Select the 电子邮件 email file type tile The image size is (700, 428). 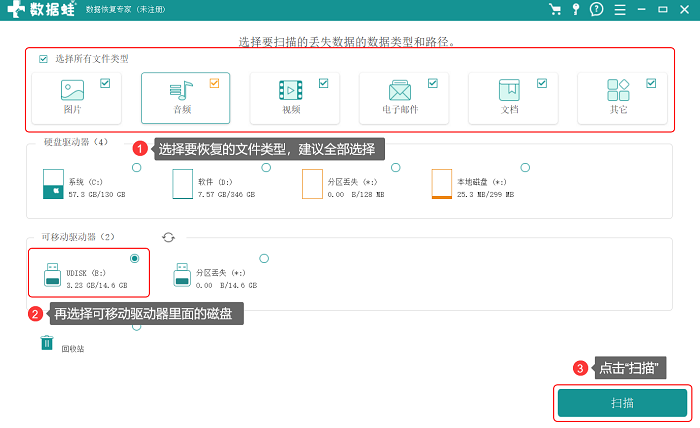pyautogui.click(x=404, y=98)
